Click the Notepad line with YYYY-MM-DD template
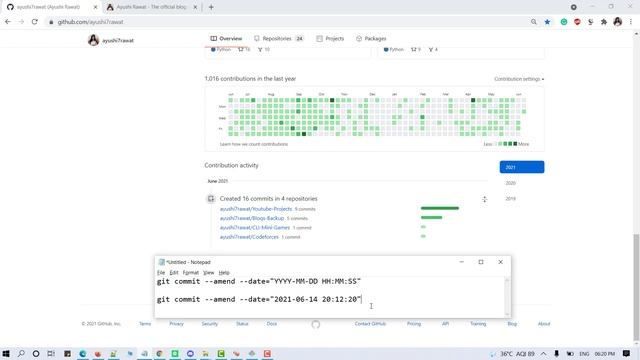The image size is (640, 360). click(259, 281)
